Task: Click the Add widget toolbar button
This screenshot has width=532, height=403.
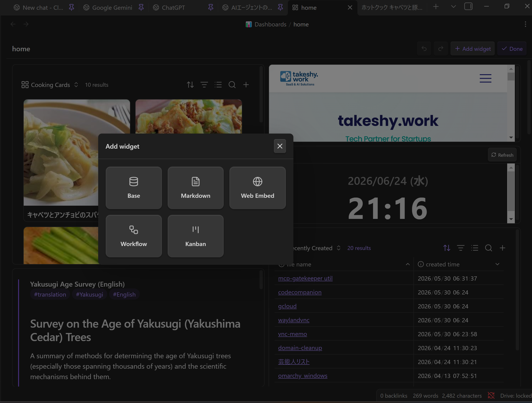Action: pos(473,49)
